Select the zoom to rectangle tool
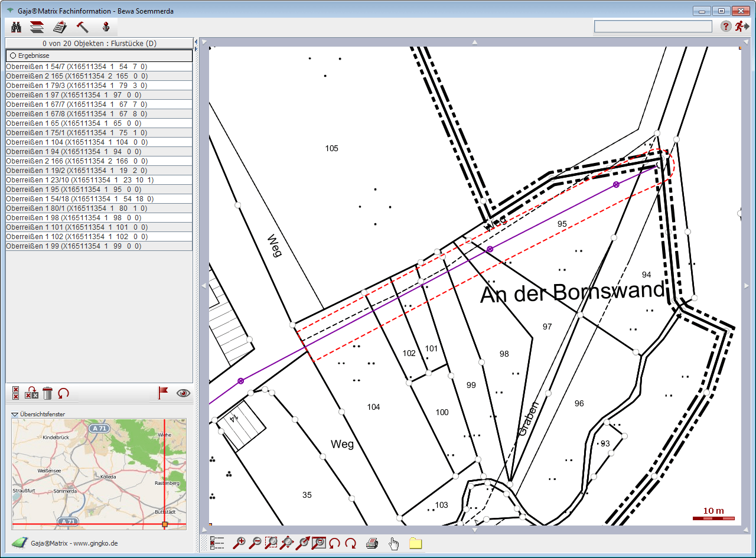 [x=271, y=543]
